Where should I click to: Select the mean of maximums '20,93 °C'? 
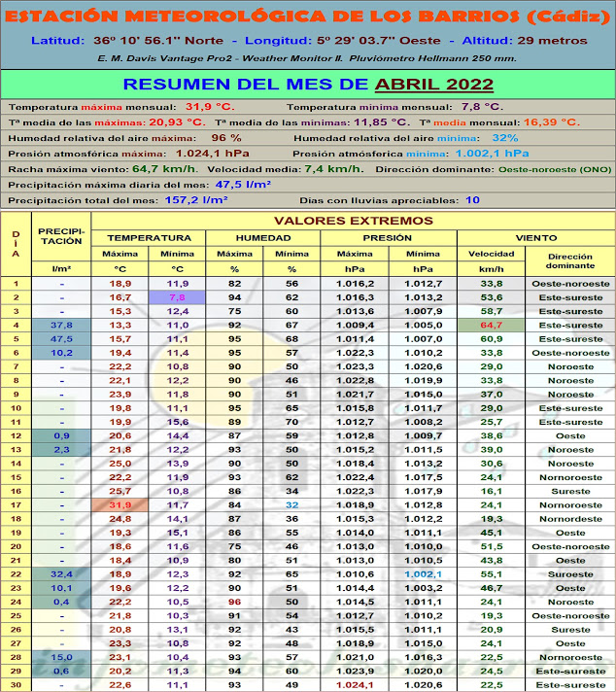pos(177,122)
